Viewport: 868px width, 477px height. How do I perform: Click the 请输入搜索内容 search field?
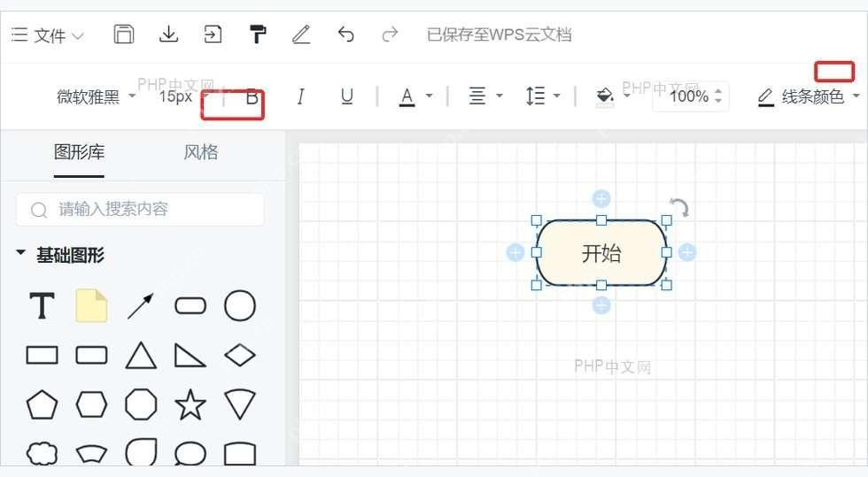(x=140, y=209)
